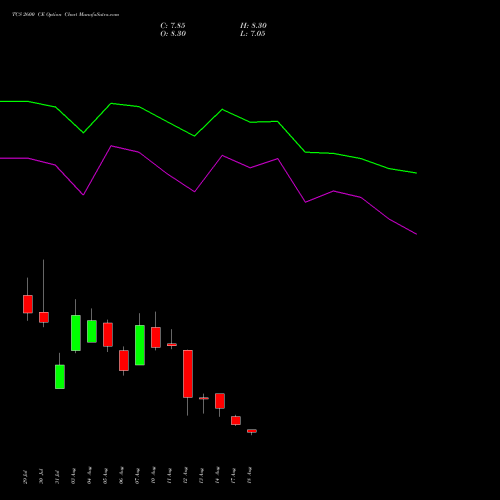Viewport: 500px width, 500px height.
Task: Click the tall green candlestick for 03 Aug
Action: 76,333
